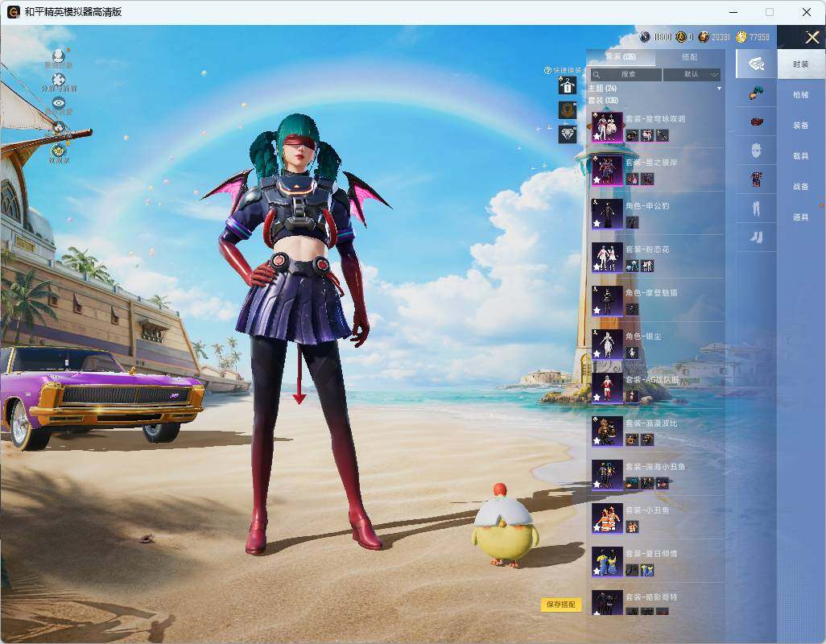
Task: Open the 默认 sort dropdown
Action: pos(692,75)
